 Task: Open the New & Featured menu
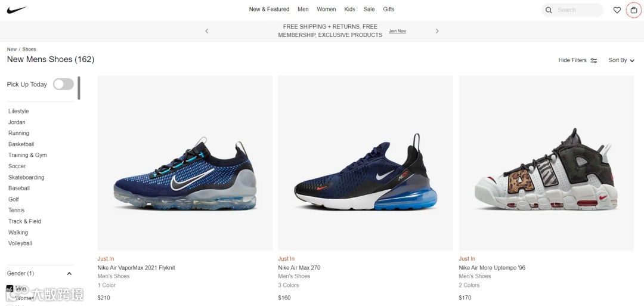coord(269,9)
